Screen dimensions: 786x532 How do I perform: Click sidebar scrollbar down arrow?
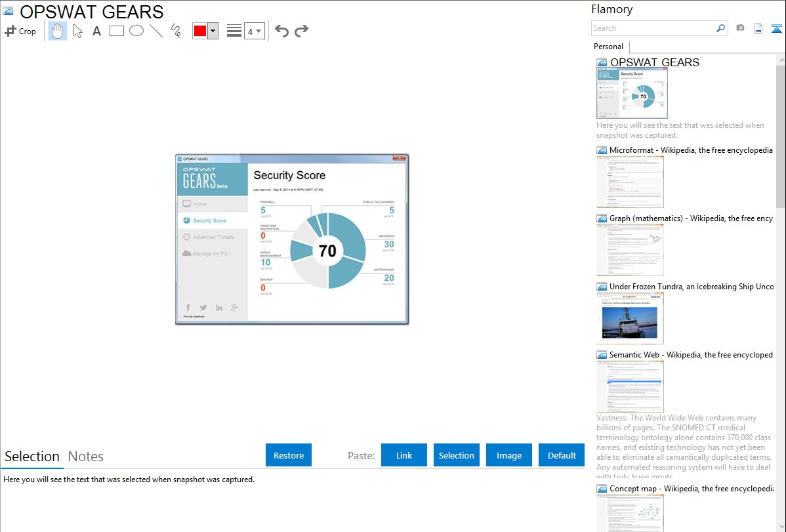point(781,527)
